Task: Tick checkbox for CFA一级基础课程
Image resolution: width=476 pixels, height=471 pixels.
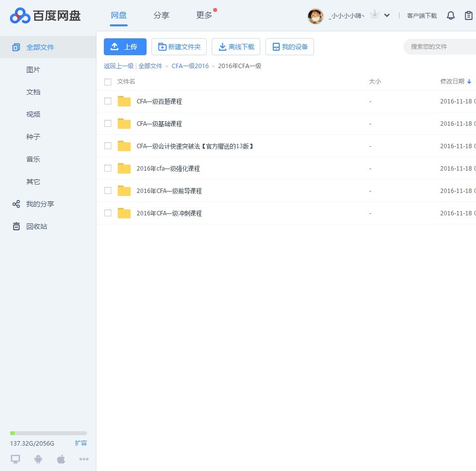Action: (108, 123)
